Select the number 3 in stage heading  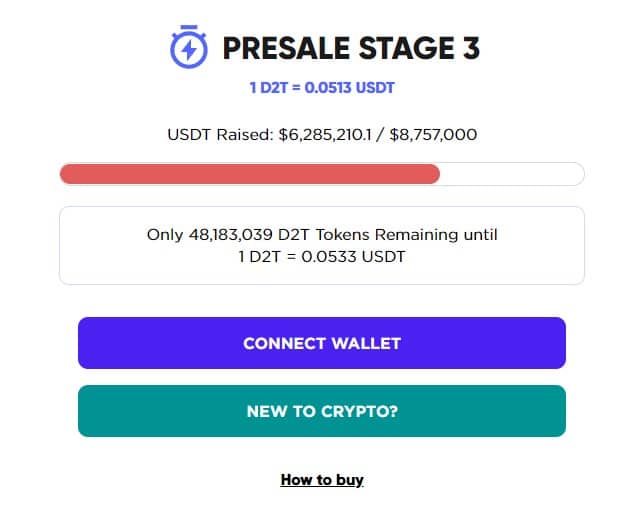click(471, 48)
